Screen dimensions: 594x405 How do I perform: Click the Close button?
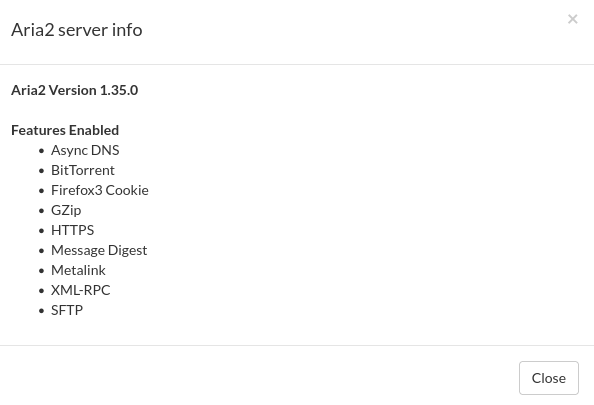click(x=549, y=378)
